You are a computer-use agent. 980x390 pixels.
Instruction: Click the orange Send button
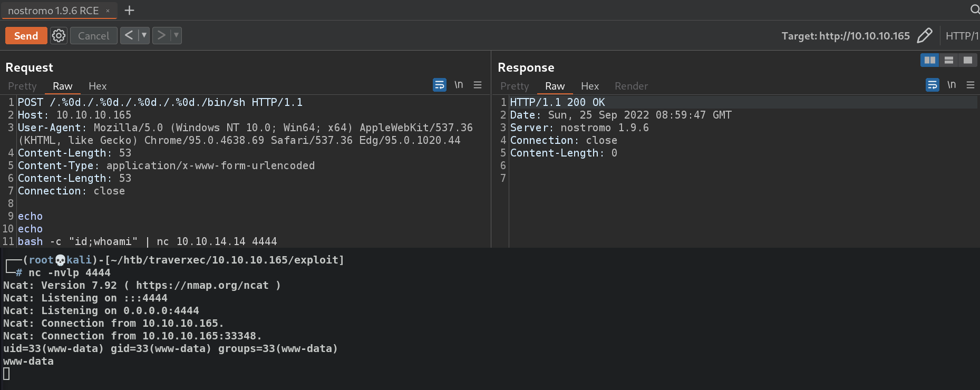(26, 36)
